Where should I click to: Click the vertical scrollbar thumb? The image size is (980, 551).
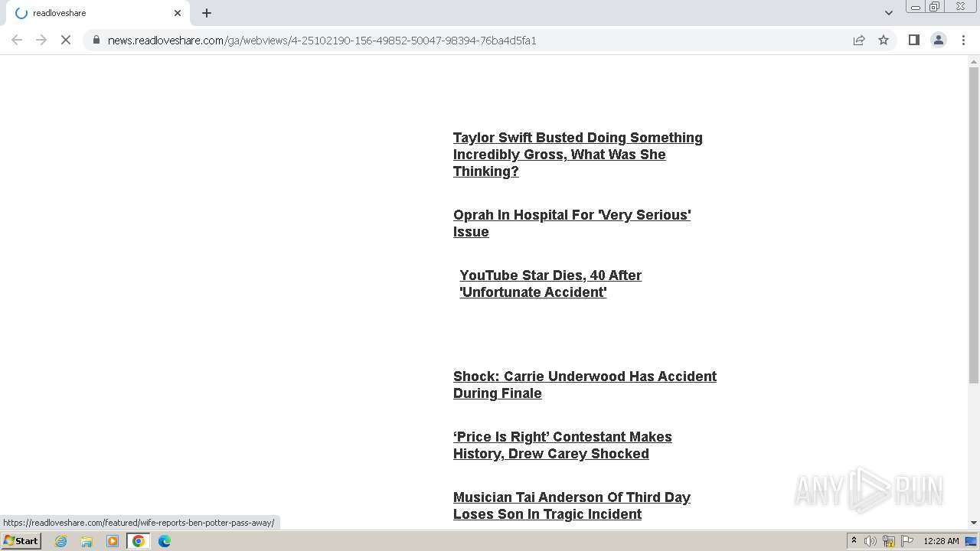point(974,226)
